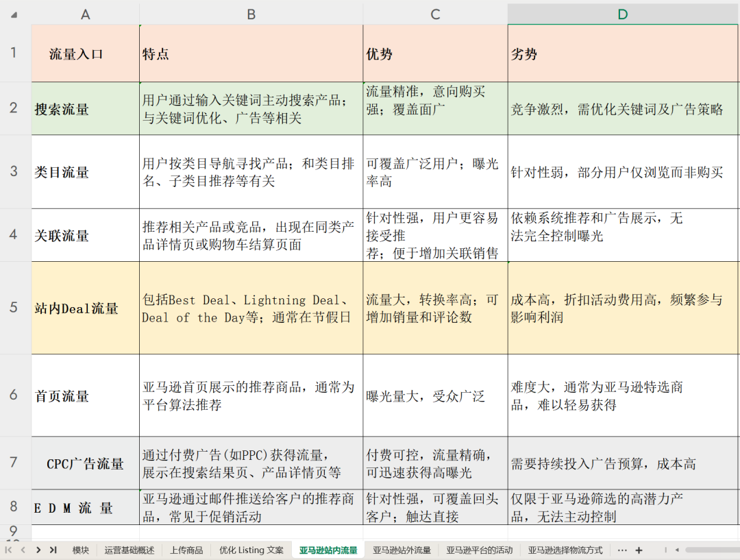Switch to 模块 sheet tab
740x560 pixels.
[81, 550]
